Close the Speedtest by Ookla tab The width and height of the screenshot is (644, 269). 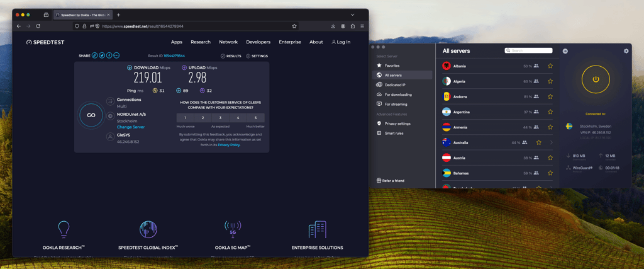pos(108,15)
